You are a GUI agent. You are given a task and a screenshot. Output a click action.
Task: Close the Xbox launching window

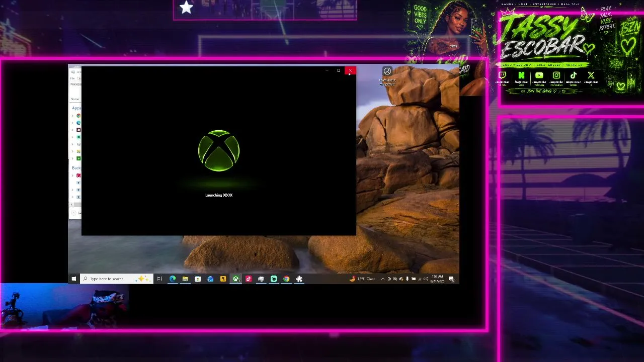[350, 70]
